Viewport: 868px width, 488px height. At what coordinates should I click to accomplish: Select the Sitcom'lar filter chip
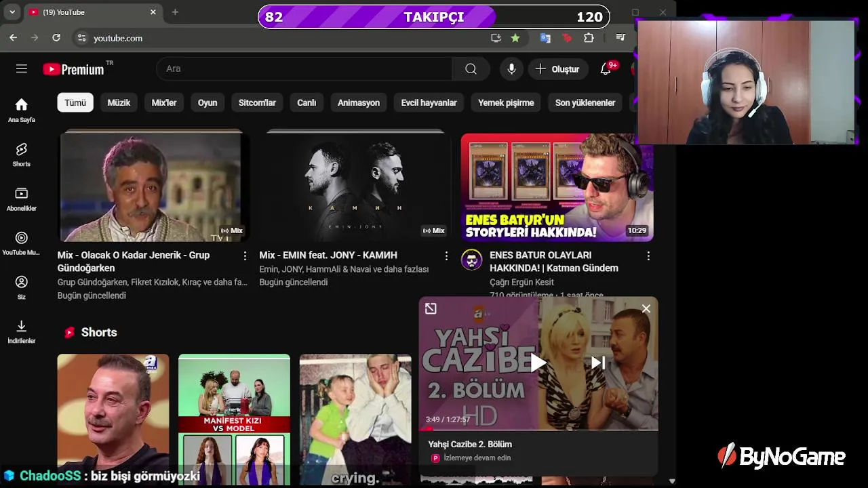click(257, 102)
